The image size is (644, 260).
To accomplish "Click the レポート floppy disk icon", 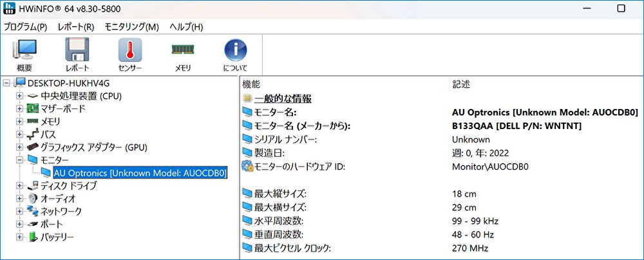I will click(77, 54).
